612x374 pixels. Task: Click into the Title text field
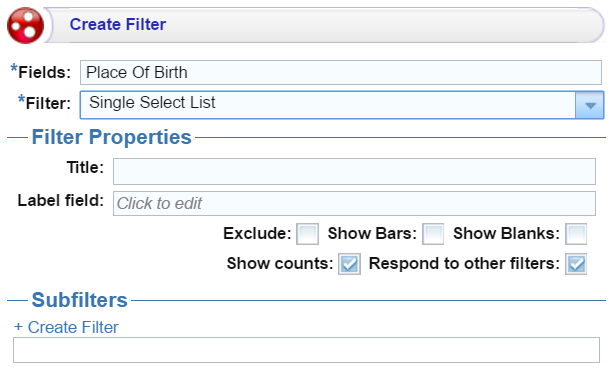click(x=354, y=171)
